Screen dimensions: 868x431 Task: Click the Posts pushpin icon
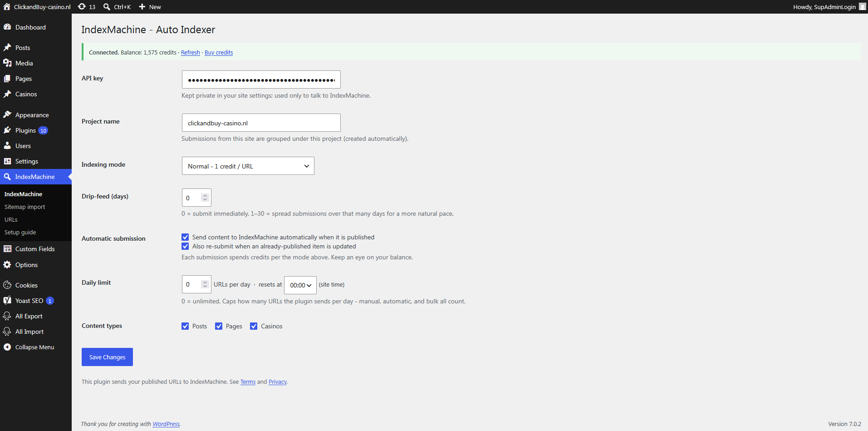[7, 48]
